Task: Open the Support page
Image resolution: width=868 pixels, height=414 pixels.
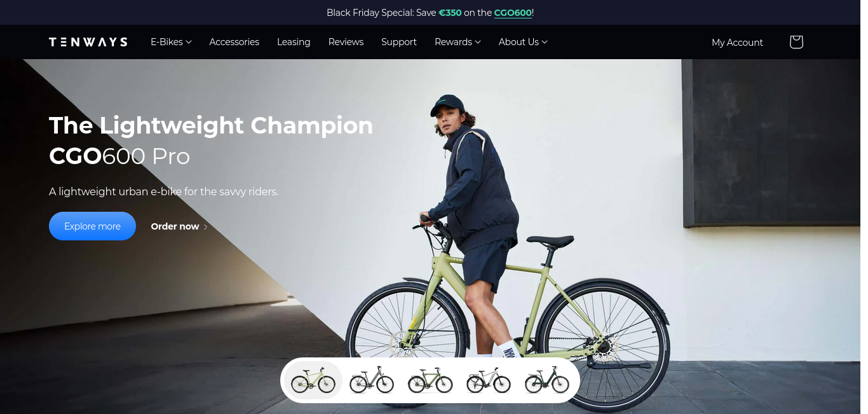Action: pos(399,42)
